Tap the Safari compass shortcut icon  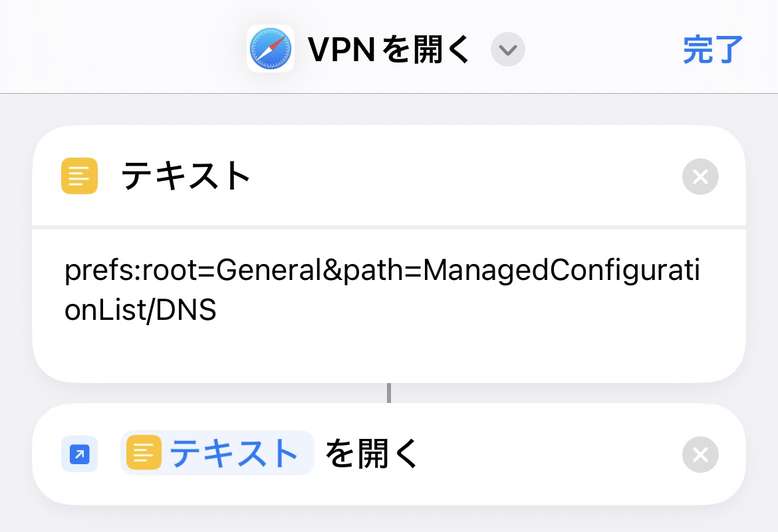[271, 49]
